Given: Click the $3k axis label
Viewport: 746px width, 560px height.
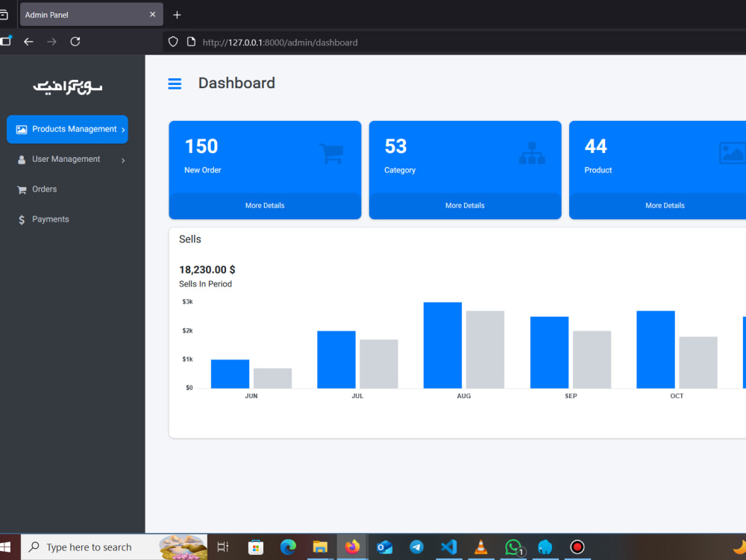Looking at the screenshot, I should (x=187, y=301).
